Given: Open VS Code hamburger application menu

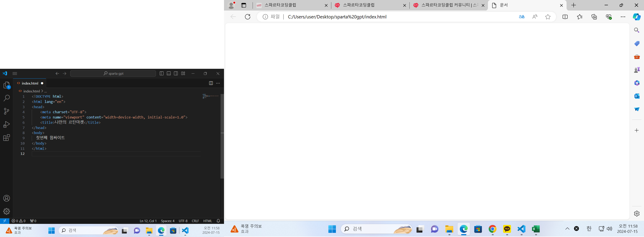Looking at the screenshot, I should [x=15, y=73].
